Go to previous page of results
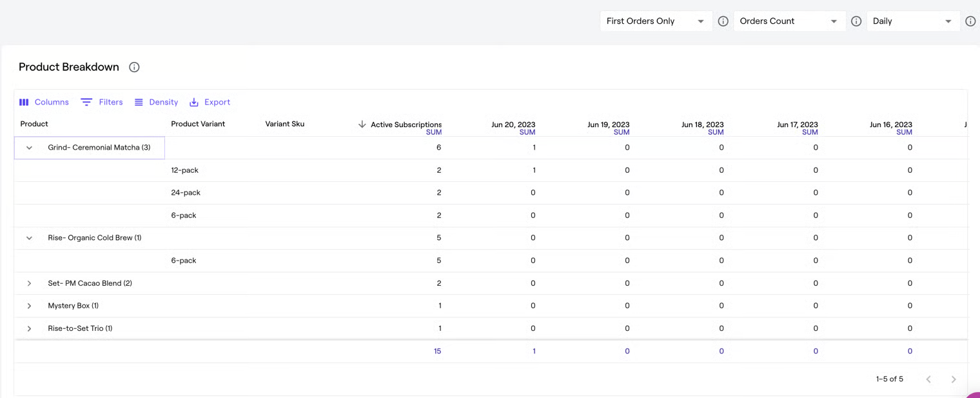The image size is (980, 398). (928, 379)
